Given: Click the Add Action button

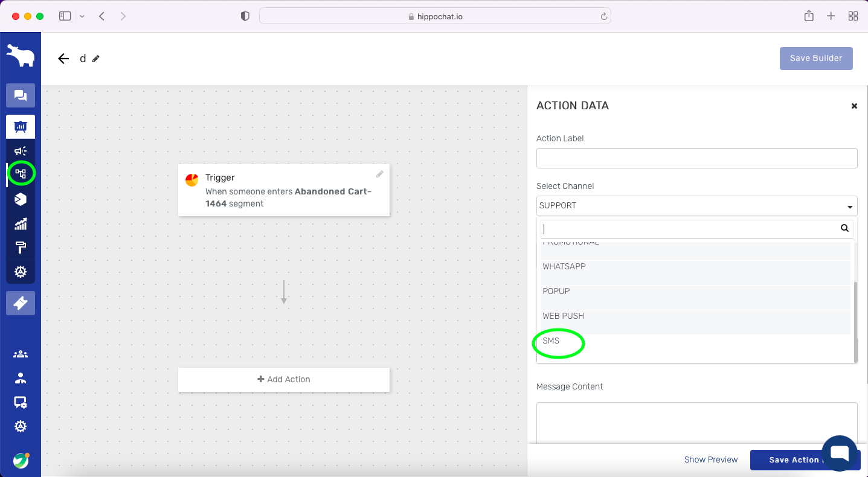Looking at the screenshot, I should [x=284, y=379].
